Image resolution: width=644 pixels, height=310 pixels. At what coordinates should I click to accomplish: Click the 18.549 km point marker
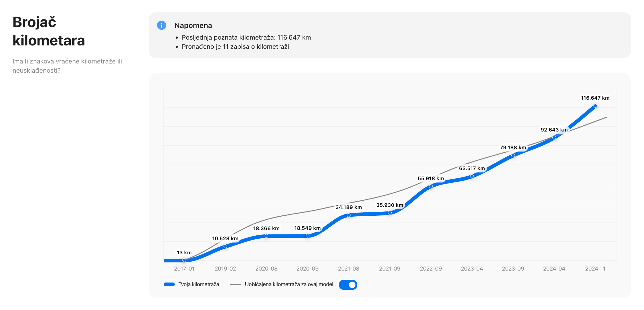coord(308,236)
